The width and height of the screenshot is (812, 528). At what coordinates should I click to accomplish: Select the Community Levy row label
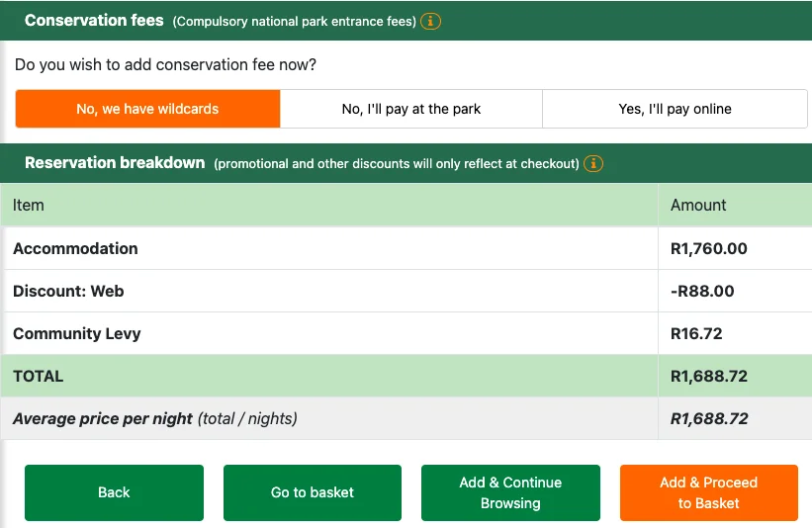tap(76, 334)
